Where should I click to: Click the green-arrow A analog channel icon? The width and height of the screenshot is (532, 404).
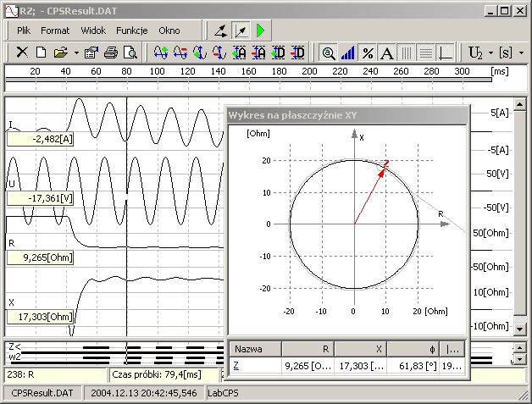point(239,53)
